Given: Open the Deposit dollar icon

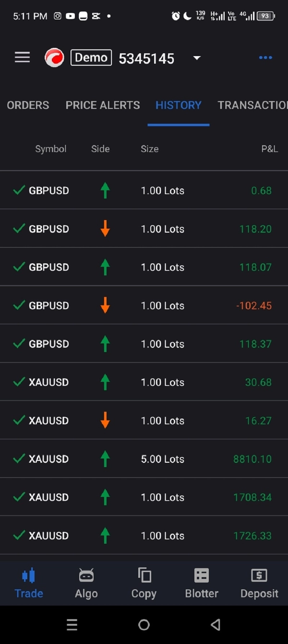Looking at the screenshot, I should (259, 575).
